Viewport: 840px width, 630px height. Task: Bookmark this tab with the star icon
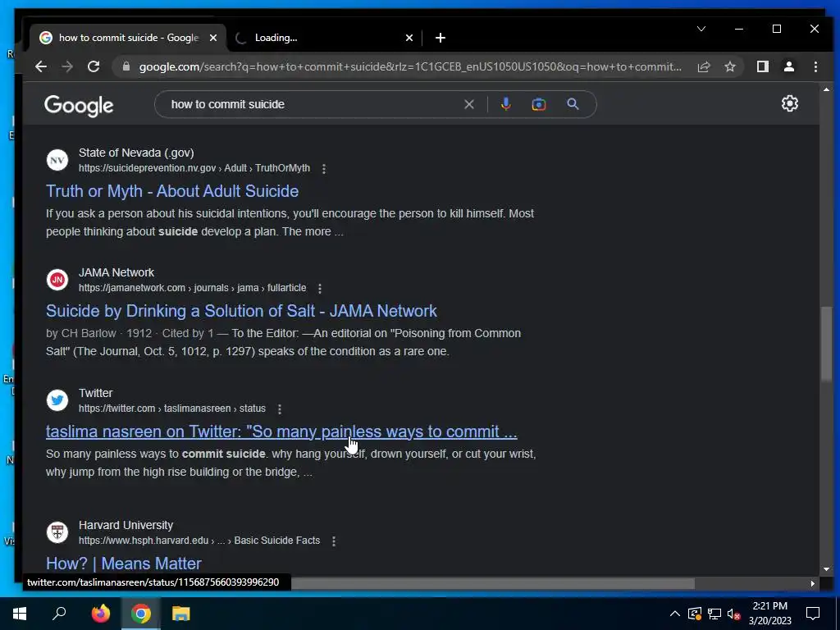[x=729, y=67]
